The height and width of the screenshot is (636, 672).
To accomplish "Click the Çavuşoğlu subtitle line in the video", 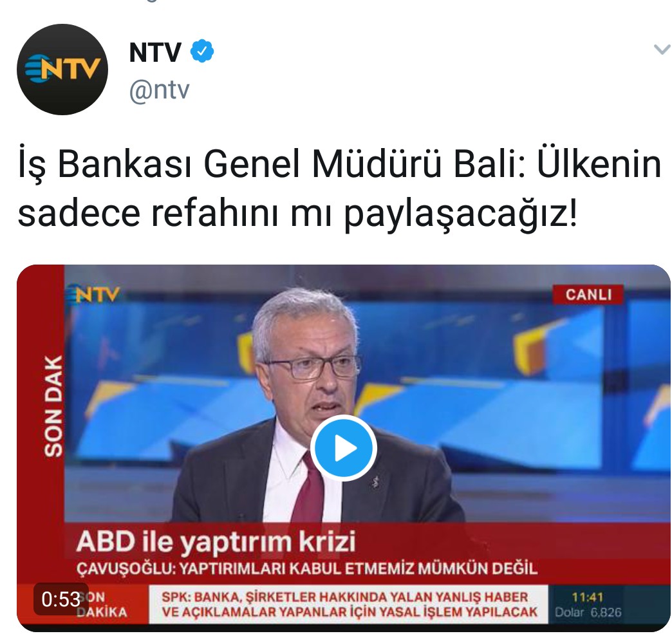I will click(x=307, y=568).
